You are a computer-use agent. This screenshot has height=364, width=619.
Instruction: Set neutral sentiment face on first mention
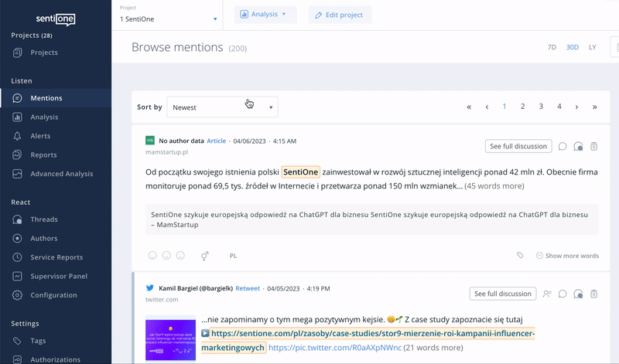click(166, 255)
